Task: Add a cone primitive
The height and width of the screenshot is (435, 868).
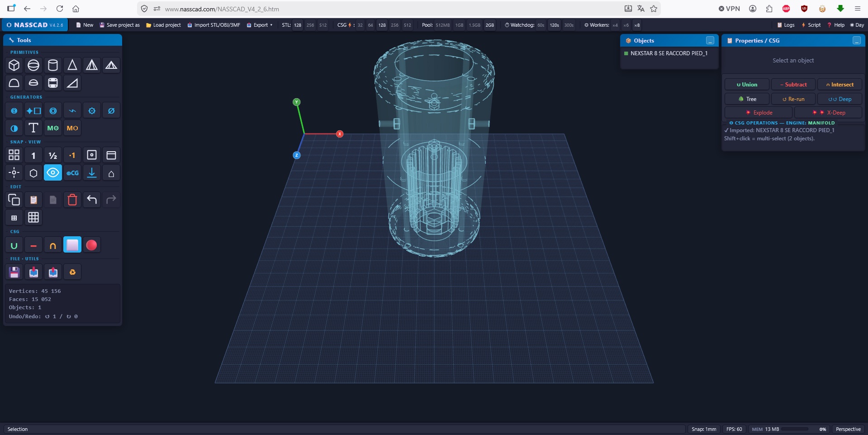Action: click(72, 65)
